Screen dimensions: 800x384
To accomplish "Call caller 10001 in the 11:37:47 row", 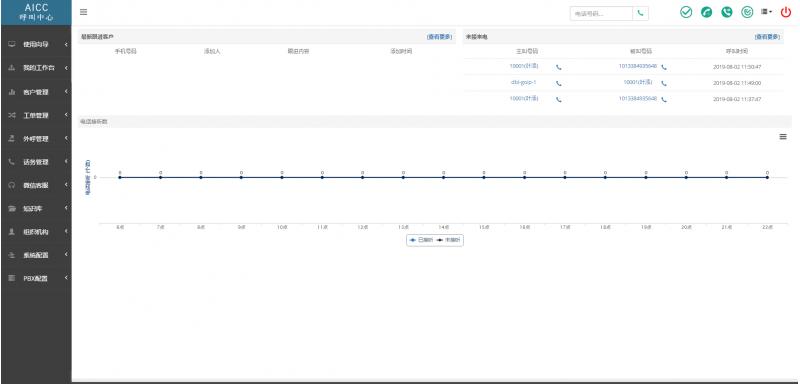I will 559,99.
